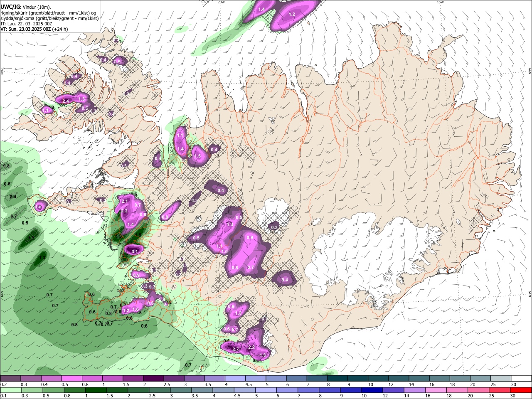Screen dimensions: 532x399
Task: Pick the snow scale swatch between 14 and 16
Action: tap(419, 379)
